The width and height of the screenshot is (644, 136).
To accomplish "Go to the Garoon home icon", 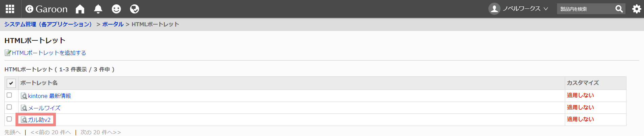I will coord(80,9).
